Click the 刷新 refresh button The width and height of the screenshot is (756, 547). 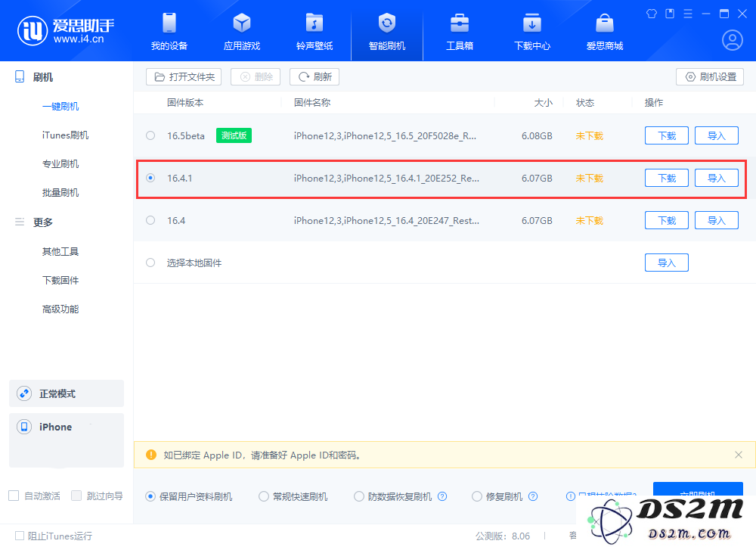pos(314,76)
